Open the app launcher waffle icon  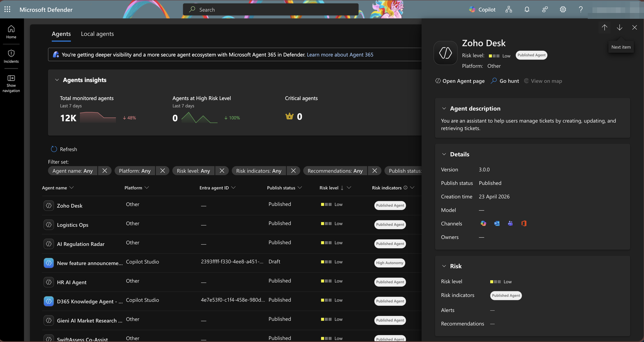click(7, 9)
